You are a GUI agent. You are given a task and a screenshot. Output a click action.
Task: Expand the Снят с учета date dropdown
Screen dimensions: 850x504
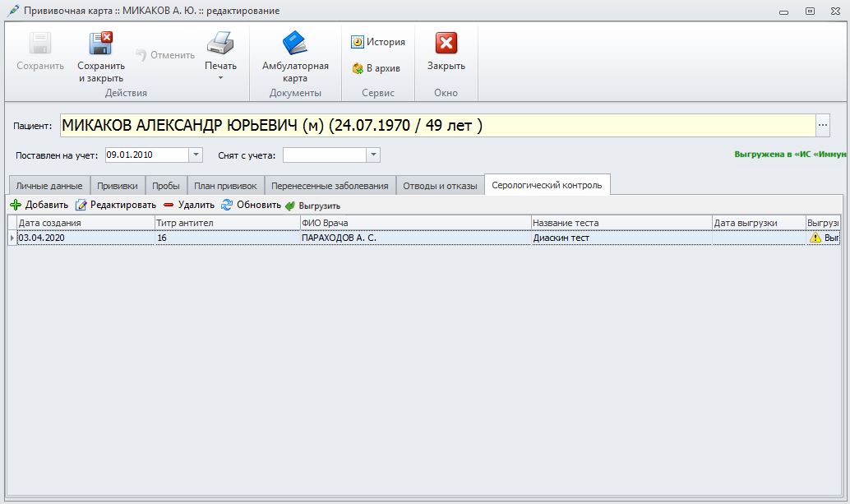click(373, 155)
